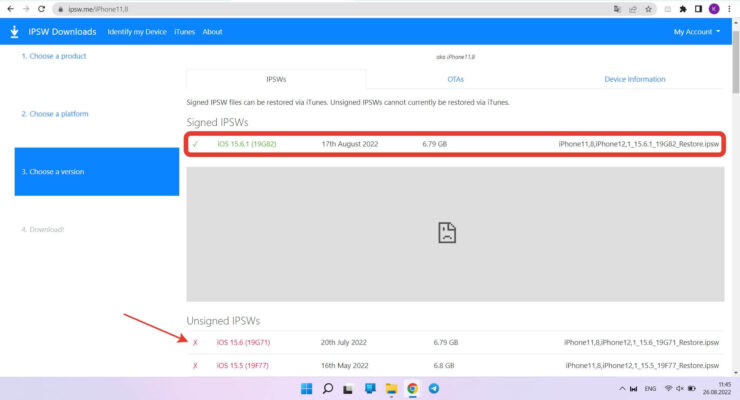Click the translate page icon in address bar
The width and height of the screenshot is (740, 400).
pos(617,9)
